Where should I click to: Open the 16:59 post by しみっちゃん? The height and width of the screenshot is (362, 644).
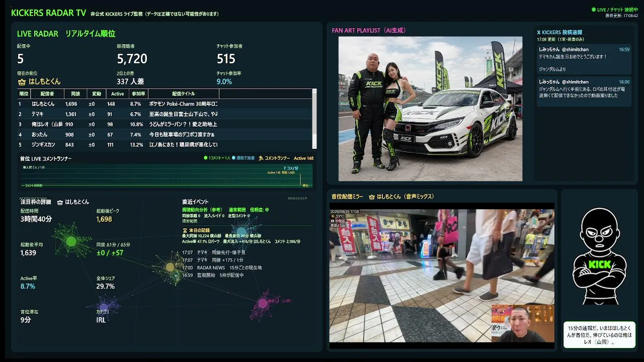(x=584, y=59)
